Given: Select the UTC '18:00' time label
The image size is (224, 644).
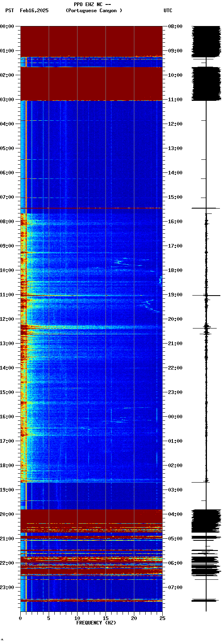Looking at the screenshot, I should [175, 270].
